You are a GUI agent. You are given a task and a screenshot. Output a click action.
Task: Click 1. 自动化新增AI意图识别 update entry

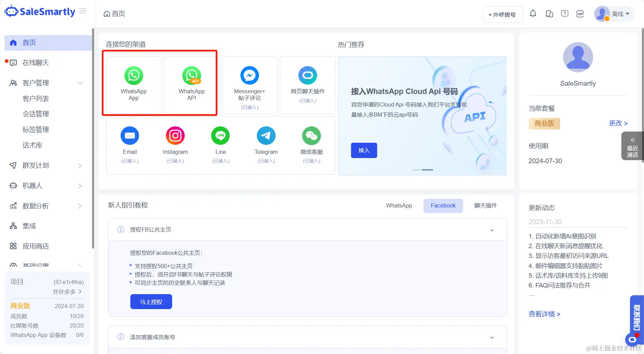pos(562,236)
